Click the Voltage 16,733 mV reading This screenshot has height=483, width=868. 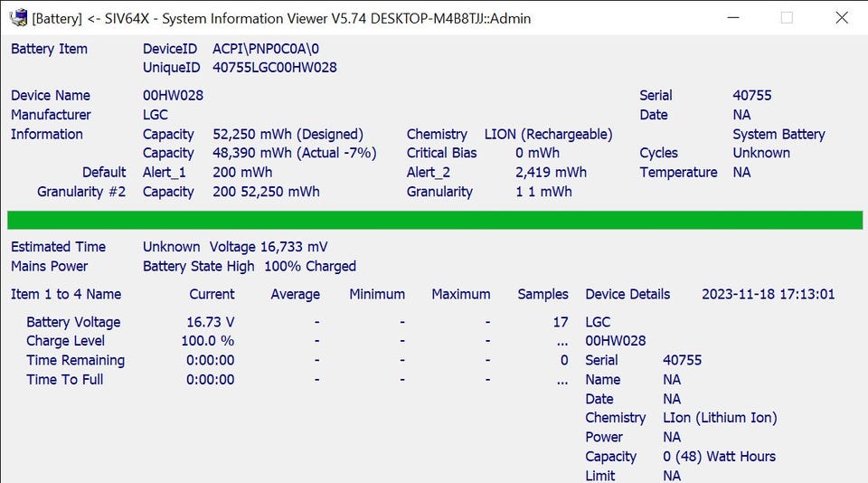coord(268,247)
